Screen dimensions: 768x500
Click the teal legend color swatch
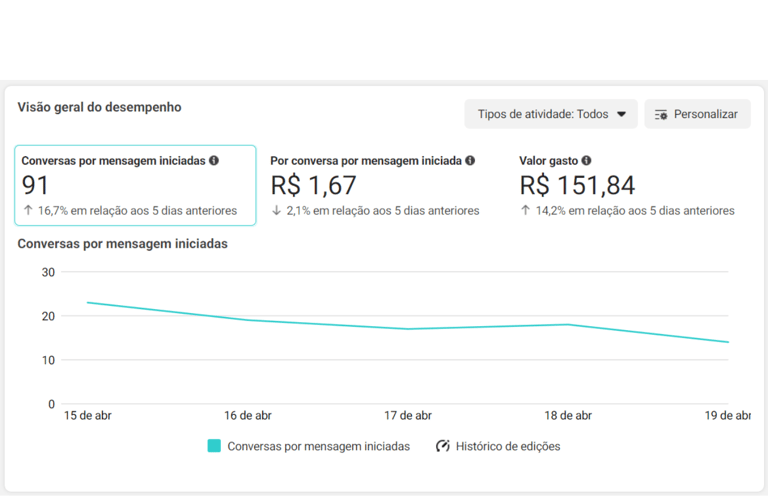pos(214,446)
